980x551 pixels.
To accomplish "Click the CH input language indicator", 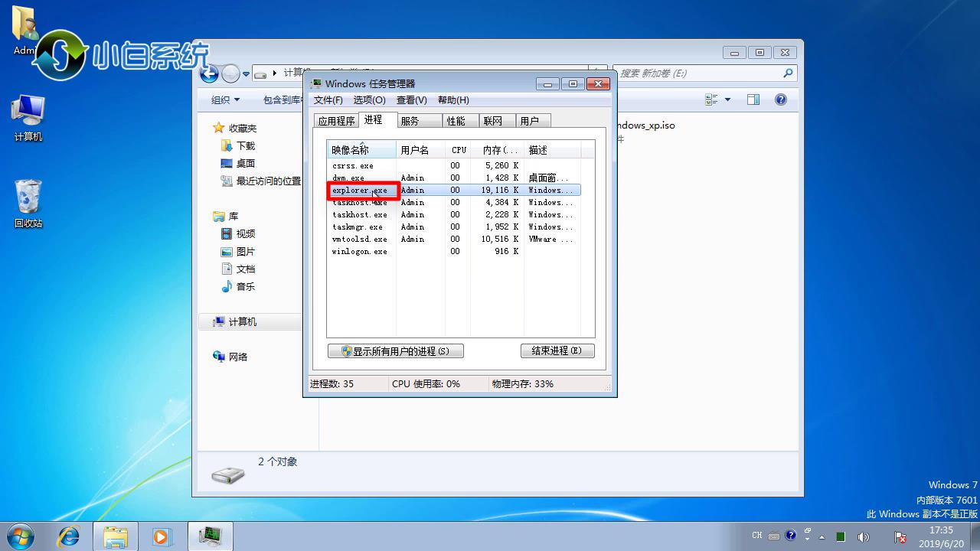I will point(757,536).
